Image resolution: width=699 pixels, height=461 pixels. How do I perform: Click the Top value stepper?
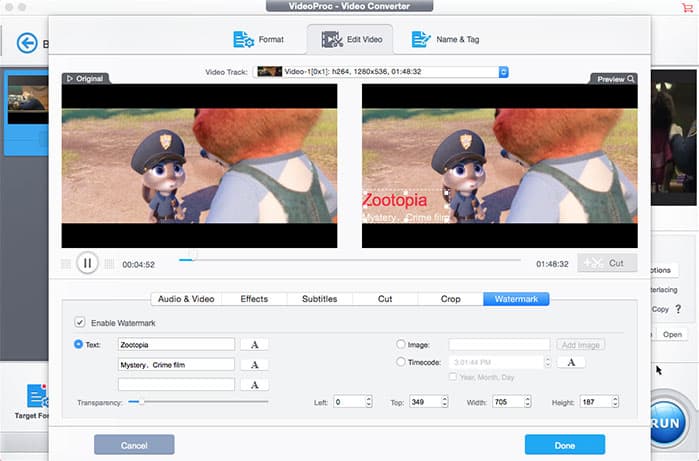(444, 402)
